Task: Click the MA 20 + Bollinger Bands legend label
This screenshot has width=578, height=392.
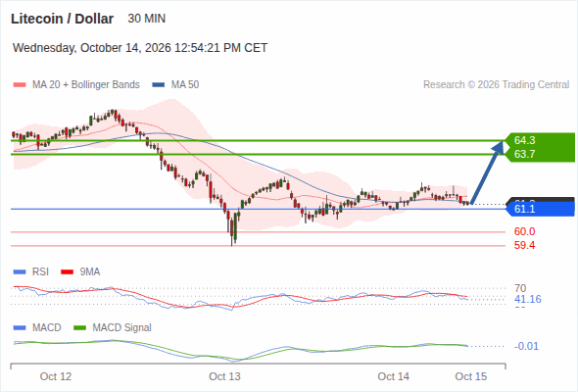Action: point(86,85)
